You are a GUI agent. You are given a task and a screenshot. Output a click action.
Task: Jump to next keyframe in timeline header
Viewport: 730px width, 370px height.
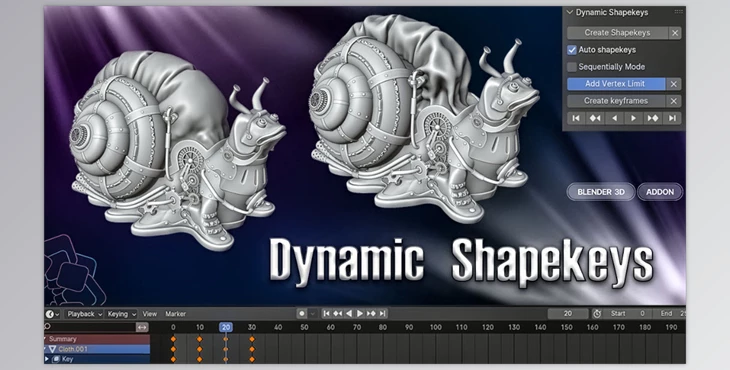point(371,314)
